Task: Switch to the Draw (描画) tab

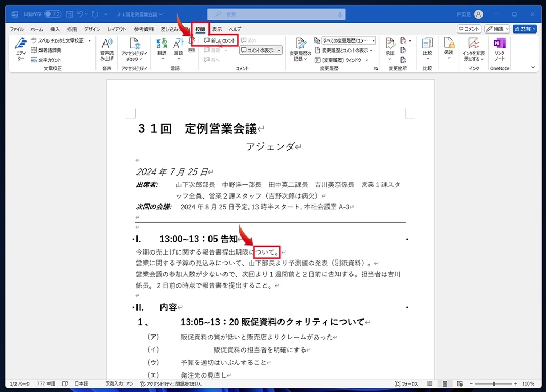Action: [72, 29]
